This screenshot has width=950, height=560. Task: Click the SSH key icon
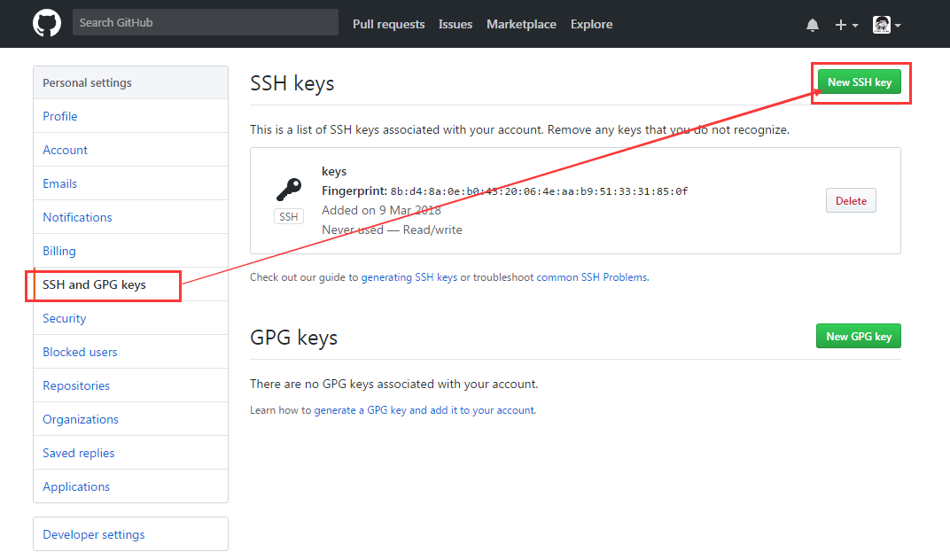click(289, 190)
